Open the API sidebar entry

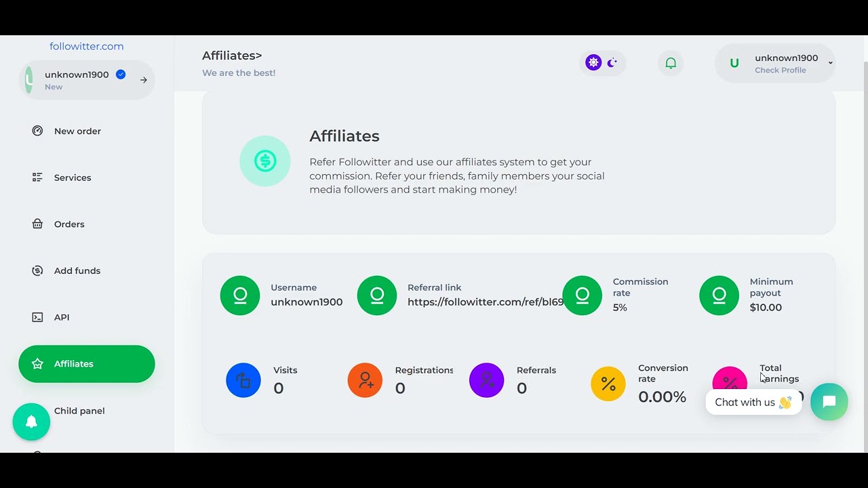pos(87,317)
